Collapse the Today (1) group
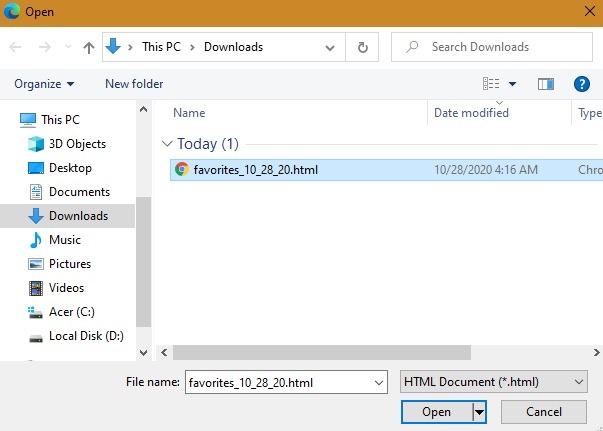Image resolution: width=603 pixels, height=431 pixels. [x=167, y=144]
